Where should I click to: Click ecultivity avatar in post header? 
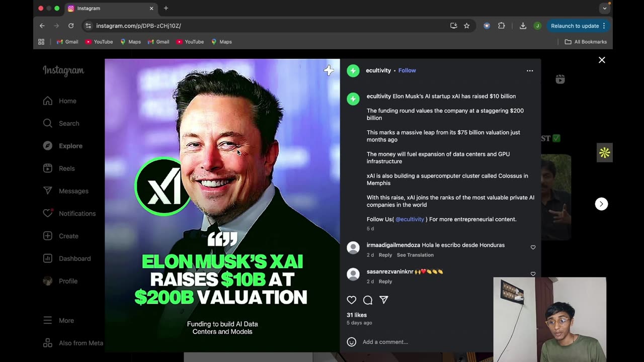click(353, 71)
